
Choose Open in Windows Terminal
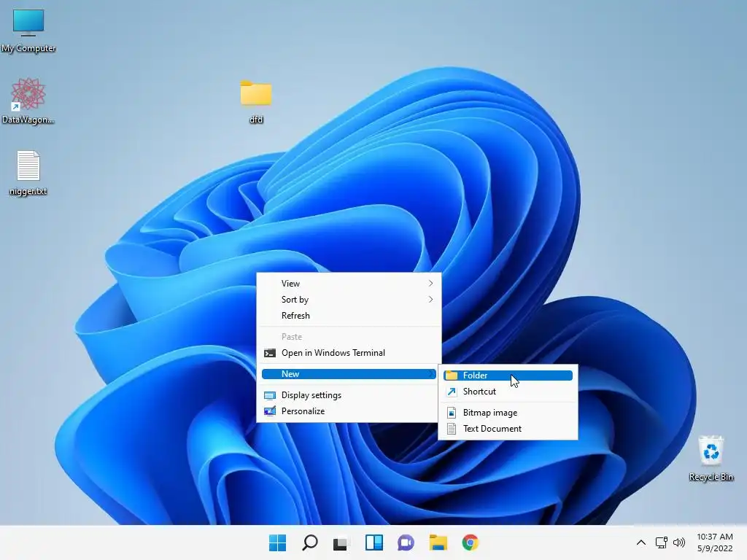coord(349,353)
